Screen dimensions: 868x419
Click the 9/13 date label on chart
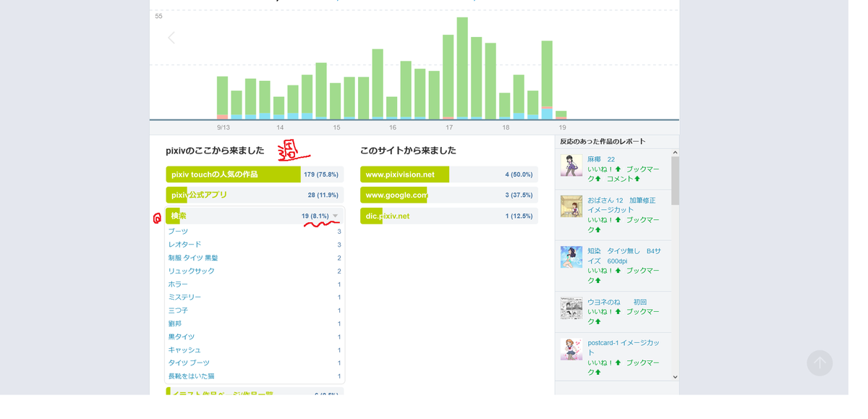(224, 127)
